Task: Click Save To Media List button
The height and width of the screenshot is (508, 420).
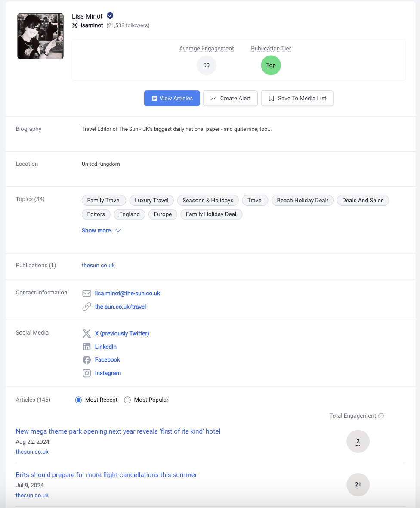Action: pos(297,98)
